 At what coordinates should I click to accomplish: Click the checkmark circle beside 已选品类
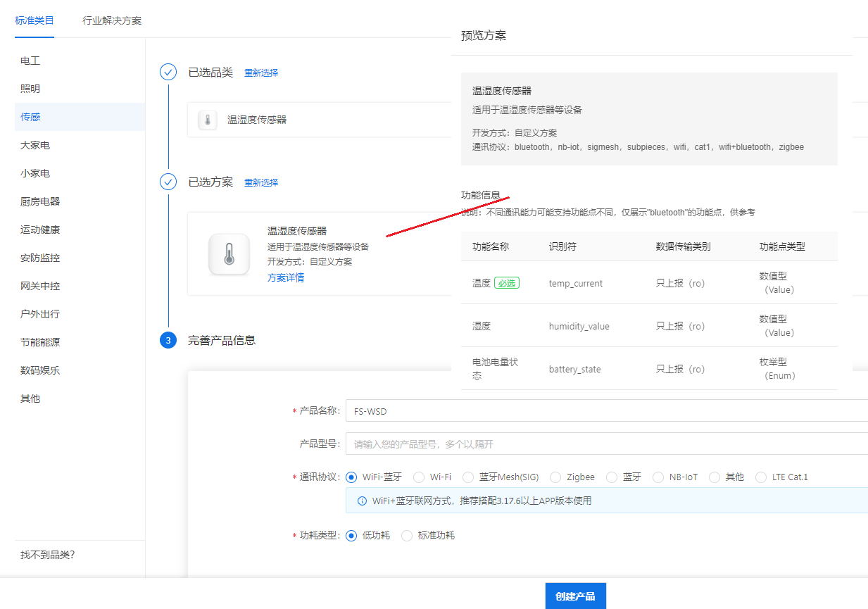(x=168, y=72)
